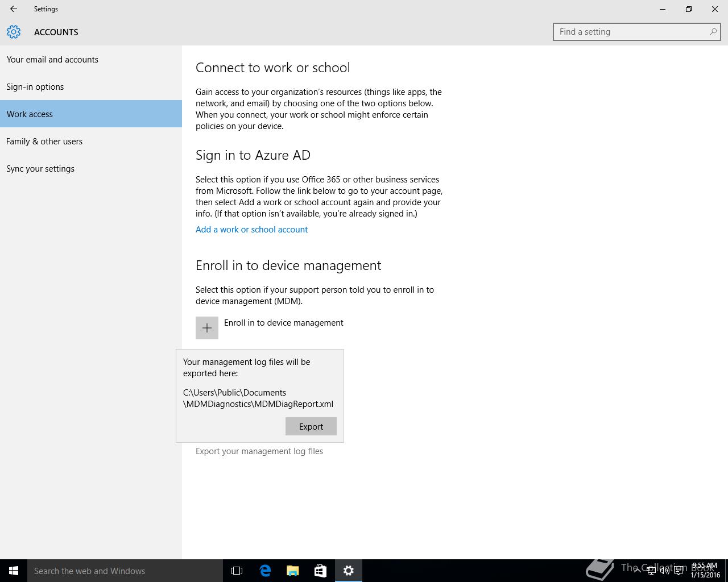
Task: Click the Accounts gear icon
Action: tap(14, 32)
